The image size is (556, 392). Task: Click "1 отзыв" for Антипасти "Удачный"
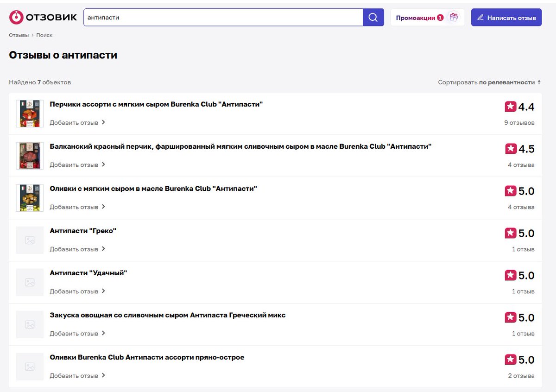[x=523, y=291]
